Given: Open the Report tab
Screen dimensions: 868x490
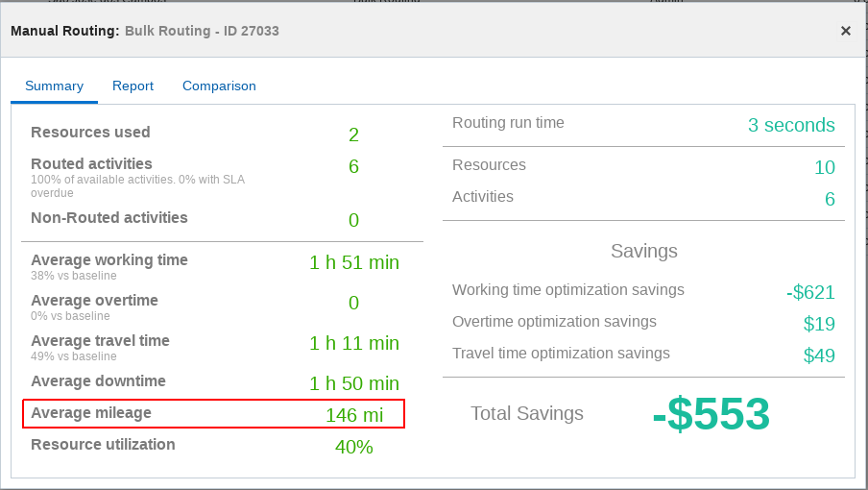Looking at the screenshot, I should [x=133, y=86].
